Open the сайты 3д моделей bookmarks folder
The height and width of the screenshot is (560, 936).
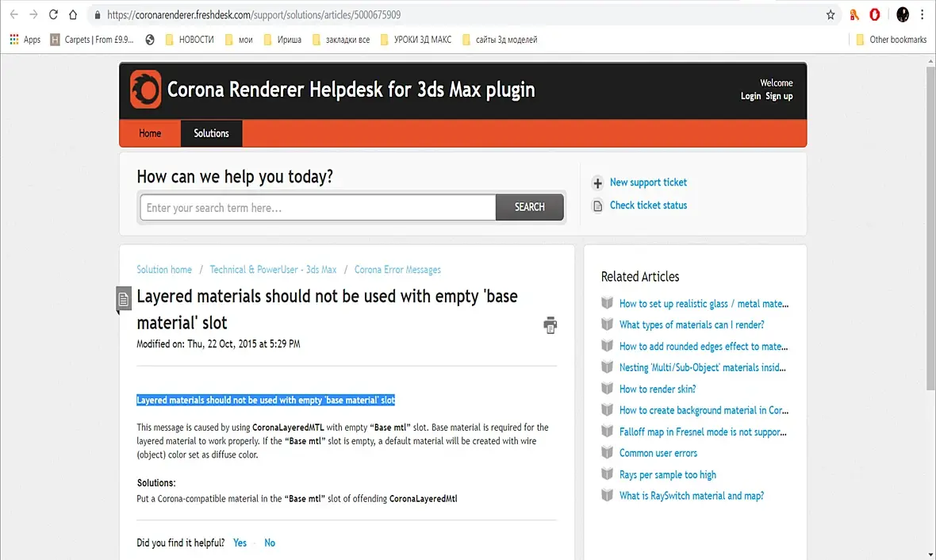coord(500,40)
